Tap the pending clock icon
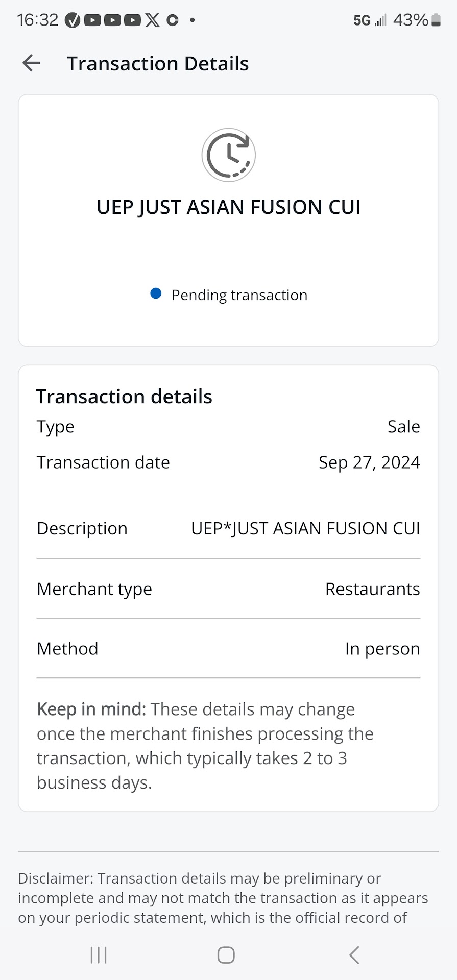The image size is (457, 980). tap(228, 155)
